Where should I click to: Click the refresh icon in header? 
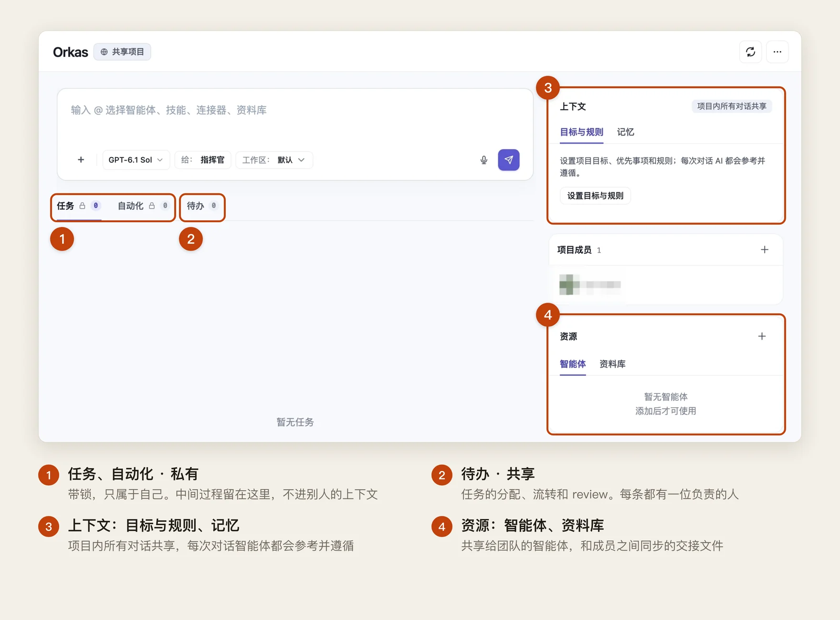750,52
